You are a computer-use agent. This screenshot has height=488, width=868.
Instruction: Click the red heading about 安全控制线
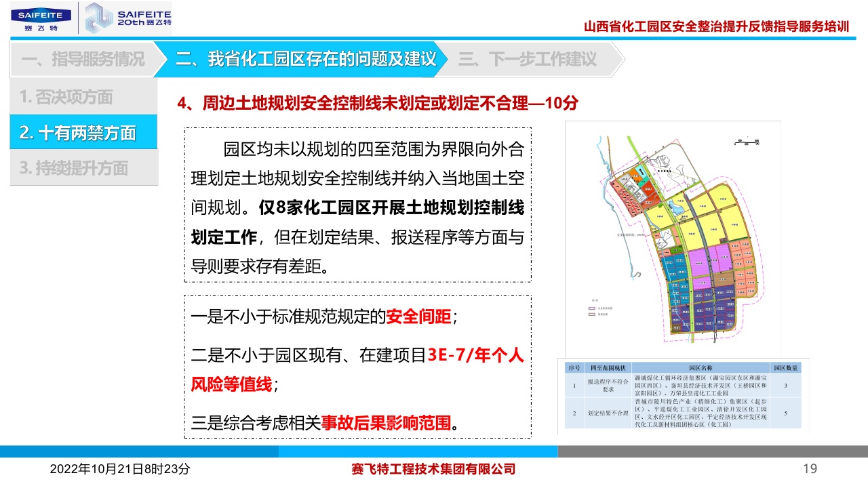tap(377, 103)
